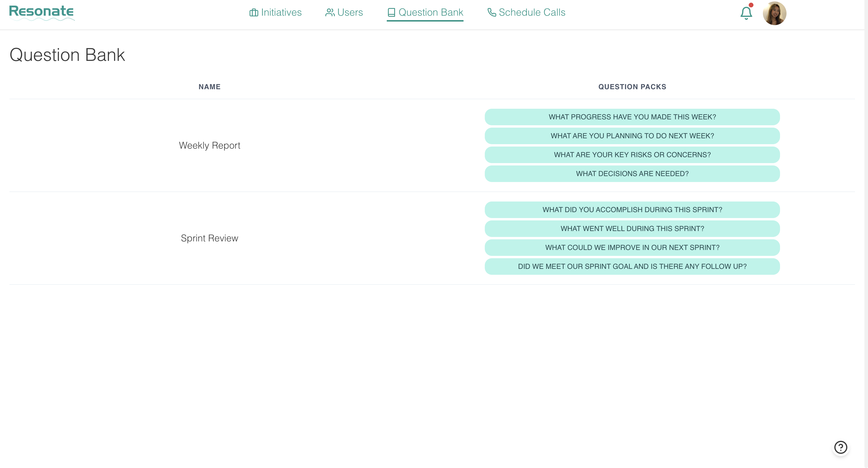Go to the Initiatives tab
Viewport: 868px width, 468px height.
tap(281, 12)
